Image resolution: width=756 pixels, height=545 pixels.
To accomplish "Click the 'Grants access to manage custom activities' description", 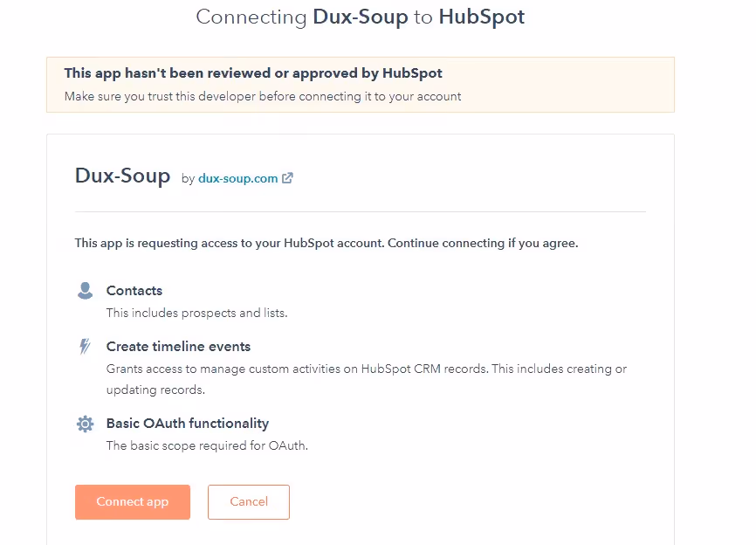I will (x=367, y=379).
